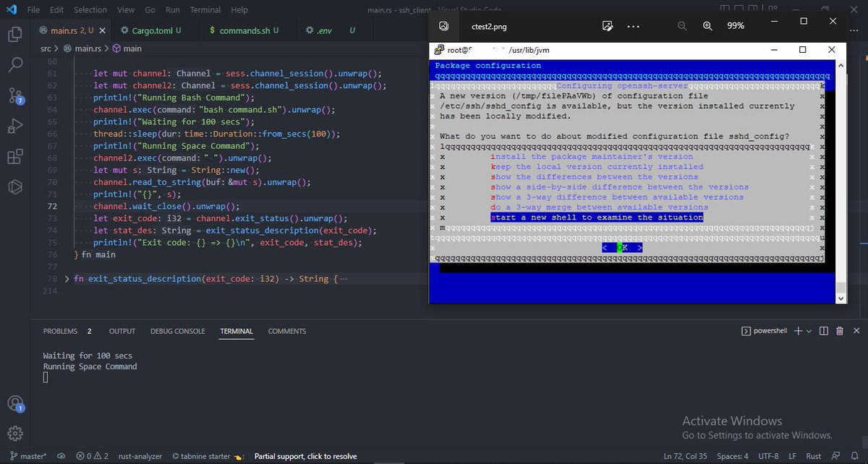Image resolution: width=868 pixels, height=464 pixels.
Task: Click rust-analyzer status bar item
Action: pos(140,456)
